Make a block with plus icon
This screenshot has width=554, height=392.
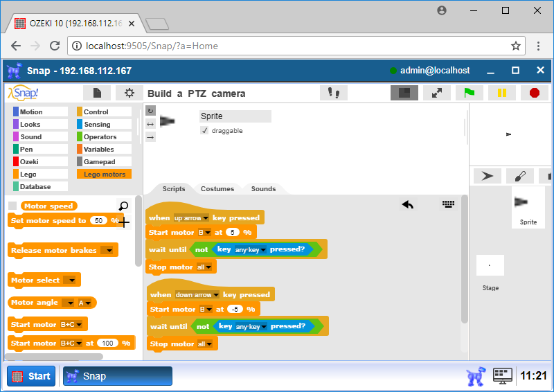click(x=124, y=222)
